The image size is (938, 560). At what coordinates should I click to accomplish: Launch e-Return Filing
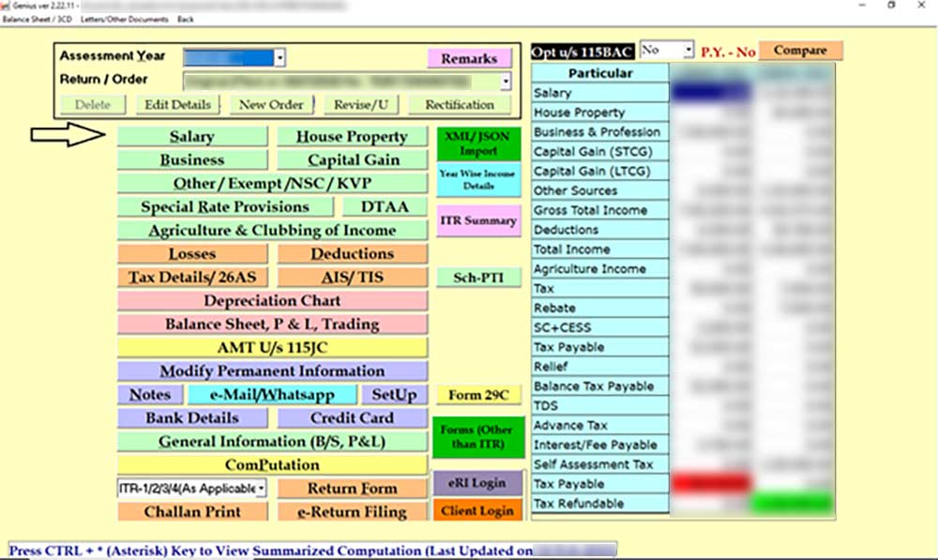(352, 512)
